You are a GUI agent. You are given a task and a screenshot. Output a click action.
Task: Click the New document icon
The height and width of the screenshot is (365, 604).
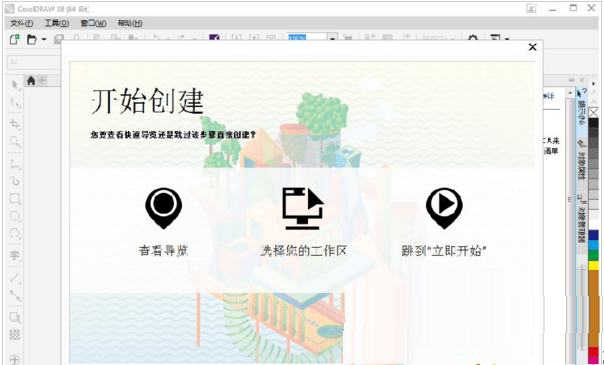click(15, 39)
